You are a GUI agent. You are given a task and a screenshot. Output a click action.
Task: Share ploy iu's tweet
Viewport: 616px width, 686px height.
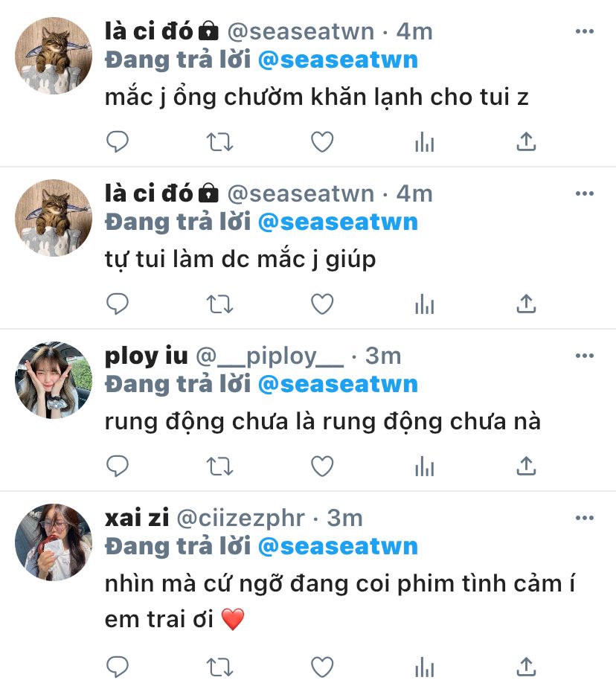(x=526, y=466)
